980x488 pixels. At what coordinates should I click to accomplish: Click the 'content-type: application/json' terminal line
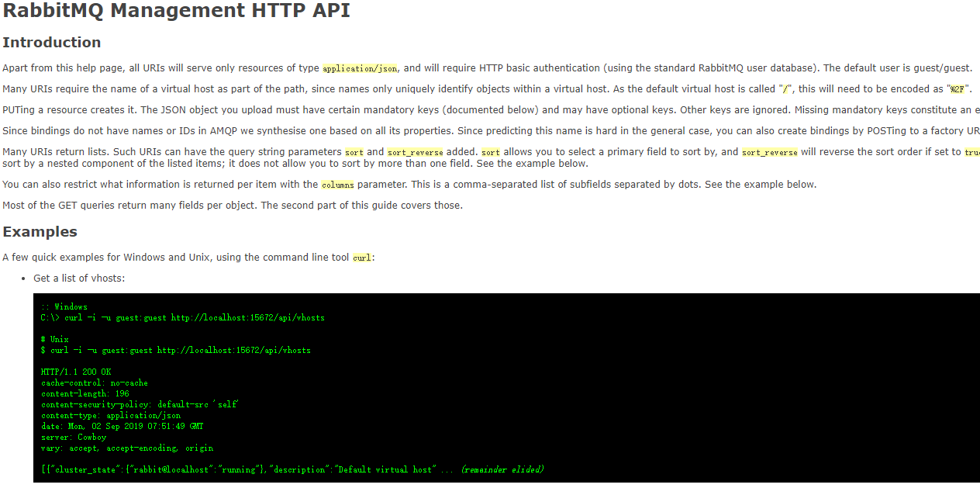click(111, 416)
